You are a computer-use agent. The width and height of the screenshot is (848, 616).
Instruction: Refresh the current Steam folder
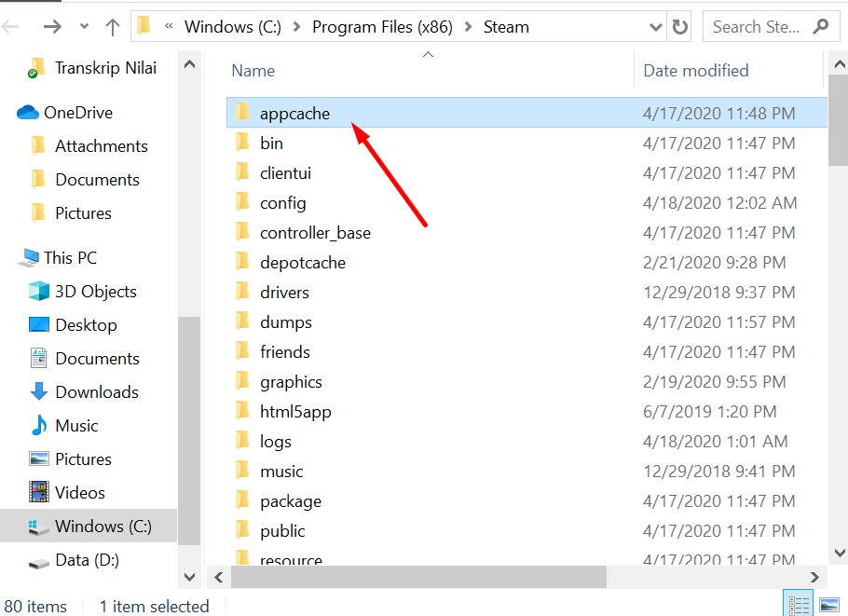pyautogui.click(x=680, y=27)
